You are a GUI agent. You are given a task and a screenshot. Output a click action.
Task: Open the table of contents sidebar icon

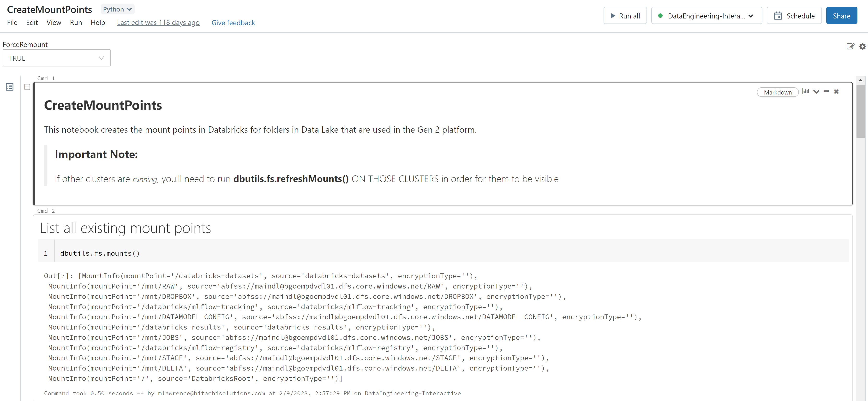10,87
